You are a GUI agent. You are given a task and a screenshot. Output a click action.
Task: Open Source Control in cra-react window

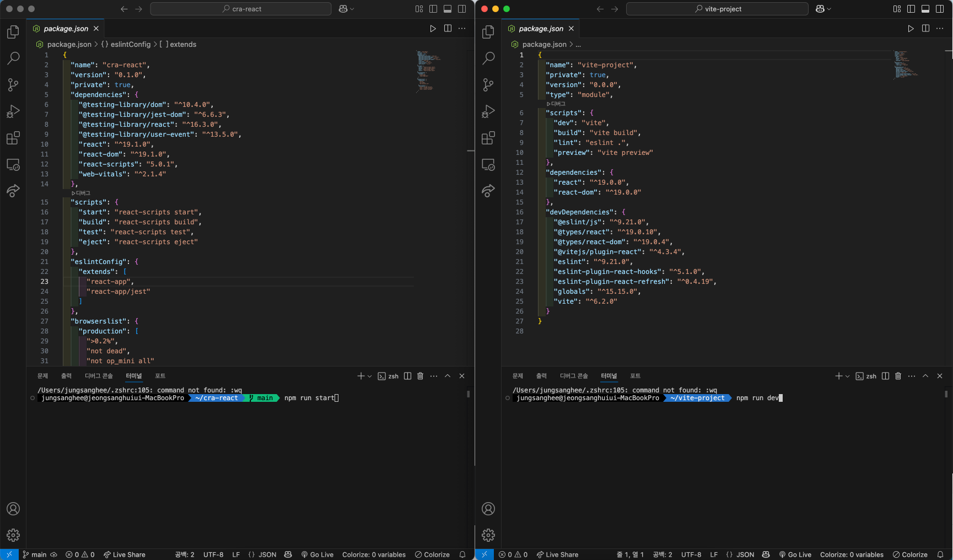pos(13,85)
